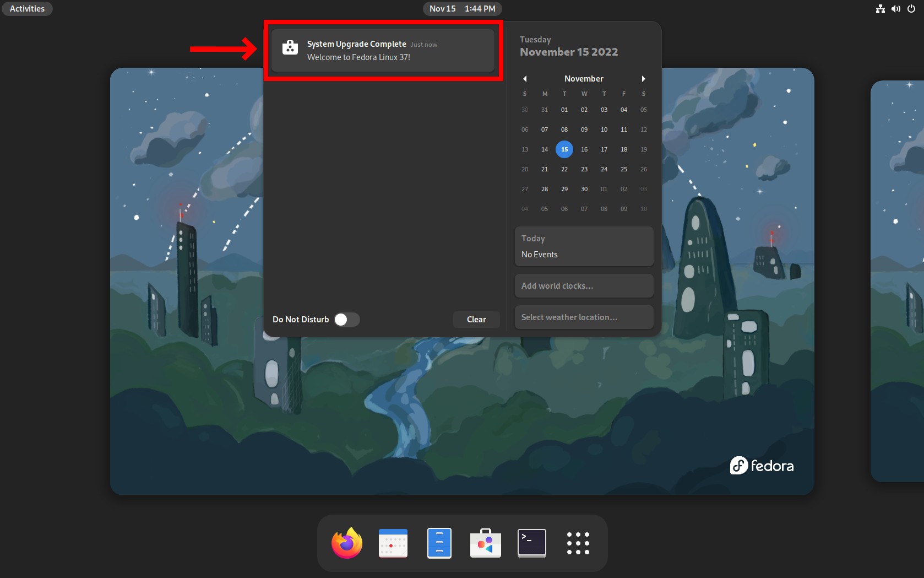This screenshot has height=578, width=924.
Task: Toggle the Do Not Disturb switch
Action: [347, 320]
